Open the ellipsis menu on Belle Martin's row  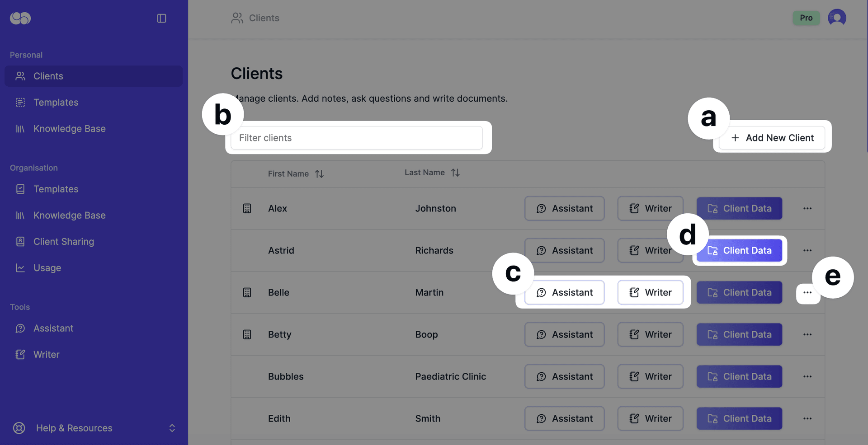(x=807, y=292)
